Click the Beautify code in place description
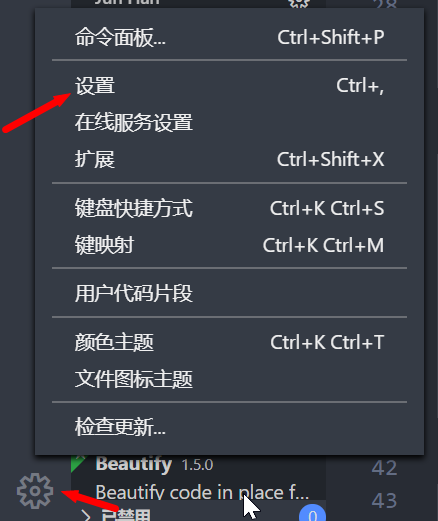Viewport: 438px width, 521px height. (202, 492)
